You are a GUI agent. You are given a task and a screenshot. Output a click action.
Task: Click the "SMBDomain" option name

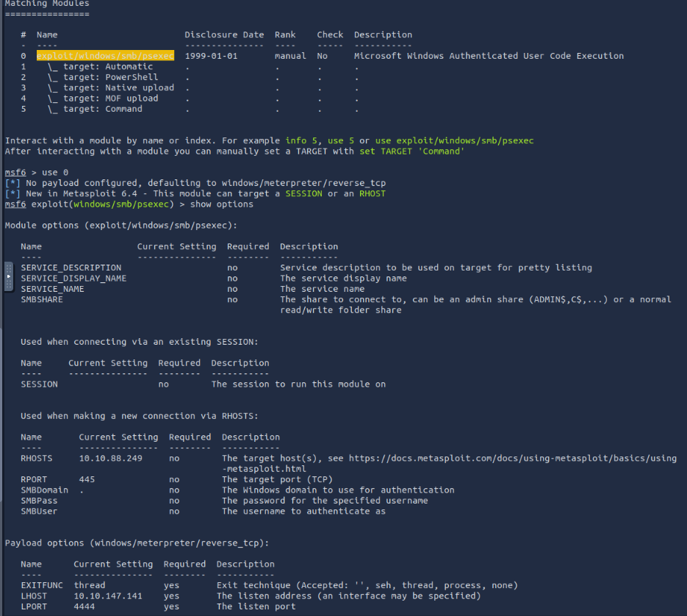click(x=45, y=490)
